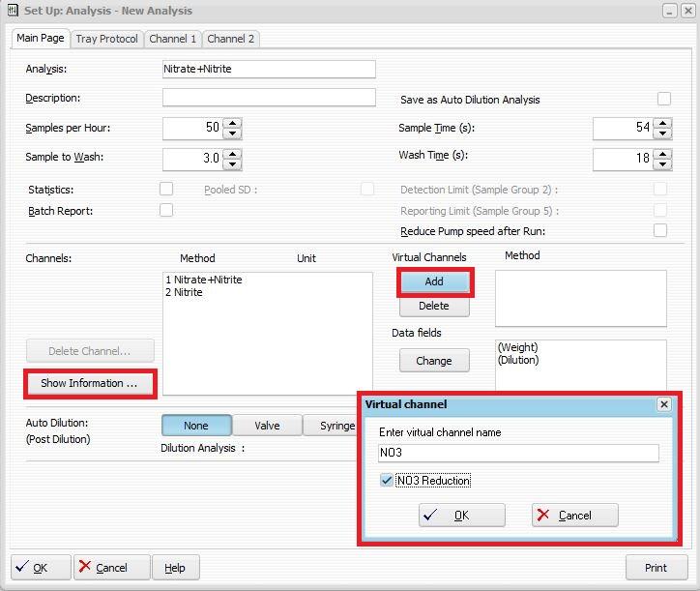Click the virtual channel name field

(x=518, y=453)
